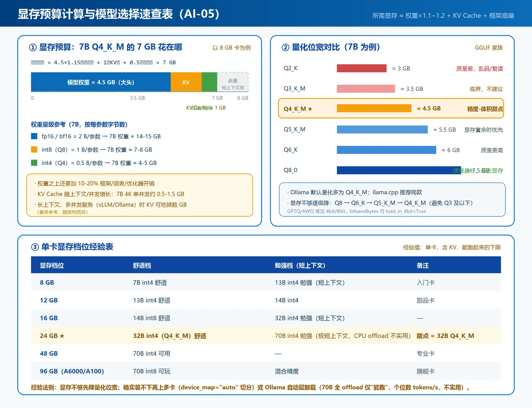This screenshot has height=408, width=532.
Task: Select the label "GGUF 家族"
Action: click(489, 48)
